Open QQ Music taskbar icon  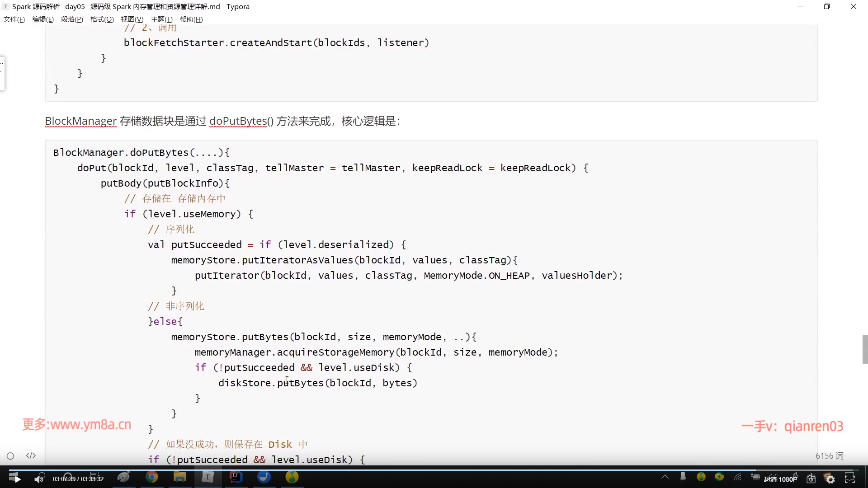pos(292,477)
